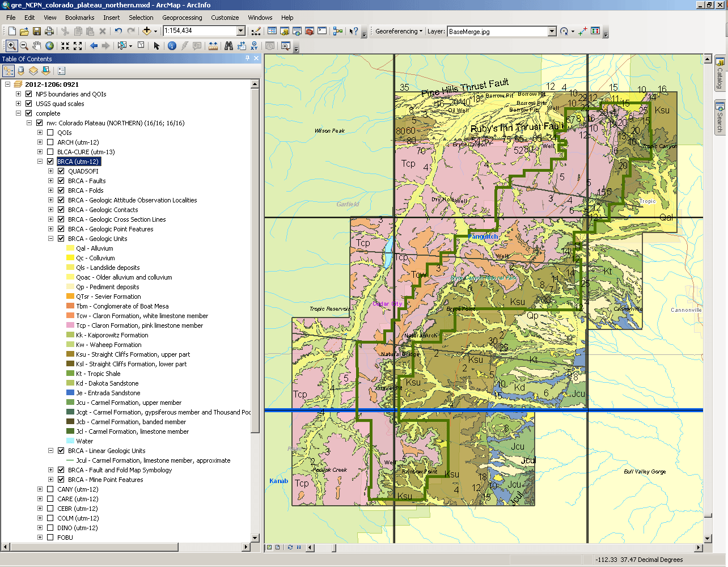This screenshot has height=567, width=728.
Task: Open the map scale dropdown
Action: [x=240, y=31]
